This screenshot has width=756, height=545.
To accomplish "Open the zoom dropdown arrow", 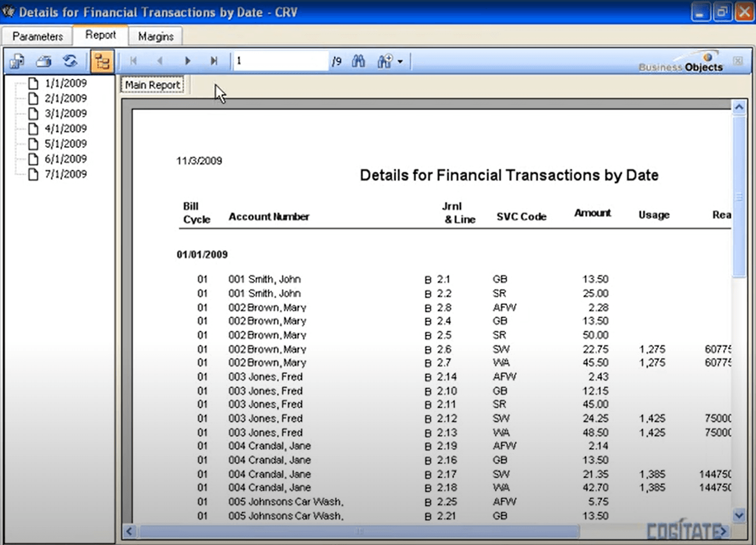I will click(400, 62).
